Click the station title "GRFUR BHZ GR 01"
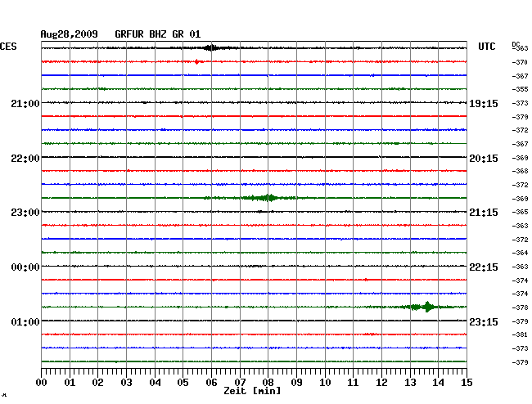 (158, 34)
